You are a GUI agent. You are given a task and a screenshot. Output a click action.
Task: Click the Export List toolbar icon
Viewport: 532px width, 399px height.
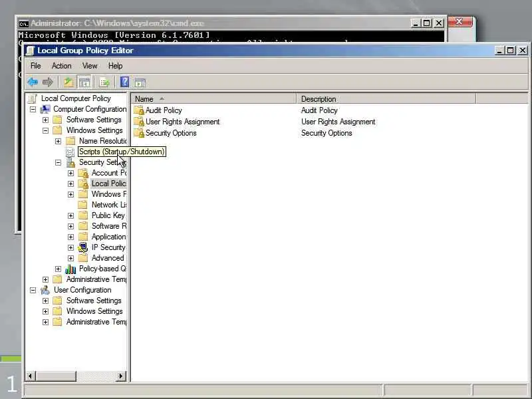(x=104, y=82)
